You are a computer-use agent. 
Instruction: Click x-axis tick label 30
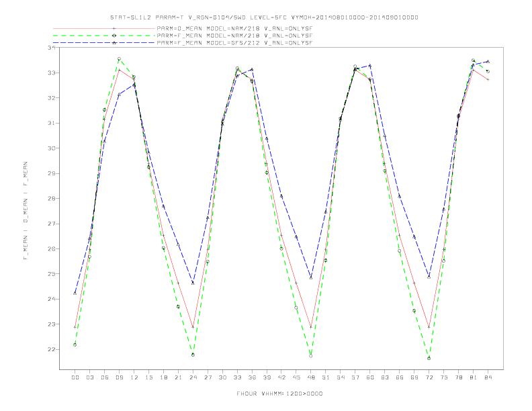tap(222, 377)
